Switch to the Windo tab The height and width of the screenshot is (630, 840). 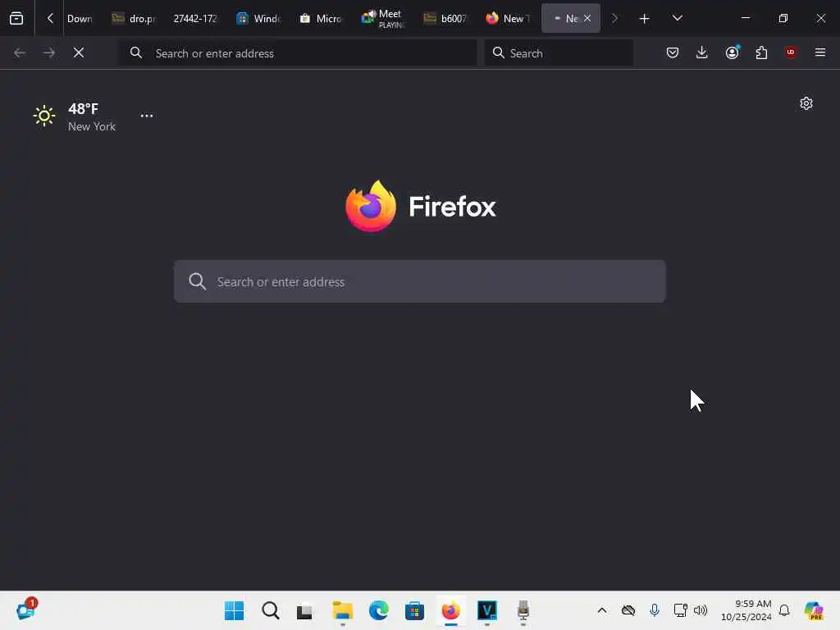click(x=258, y=18)
